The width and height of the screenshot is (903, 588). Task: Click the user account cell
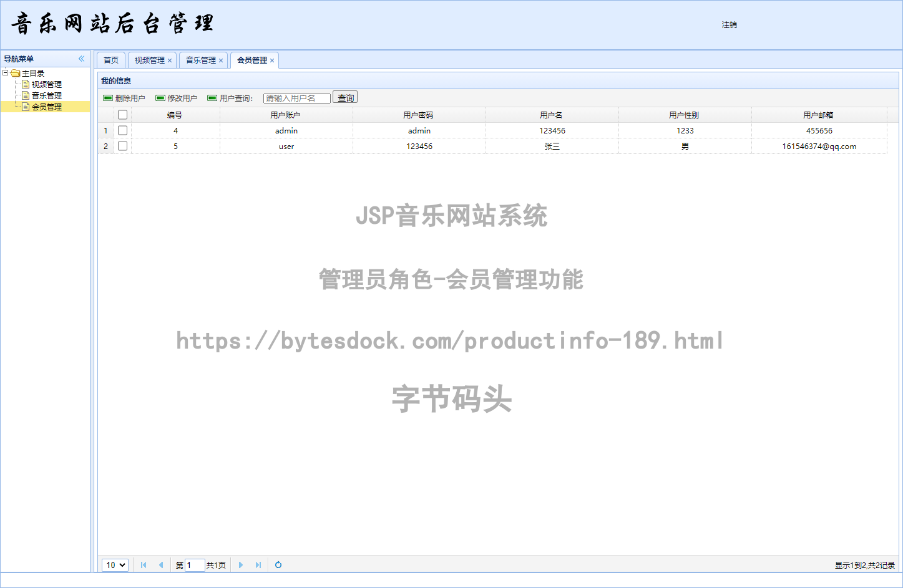[x=286, y=146]
